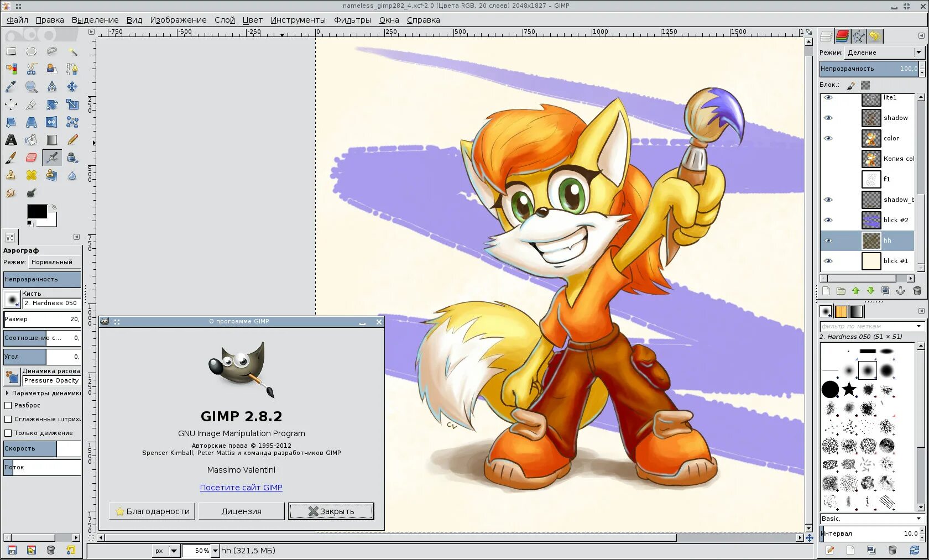Screen dimensions: 929x560
Task: Click the black foreground color swatch
Action: pyautogui.click(x=37, y=211)
